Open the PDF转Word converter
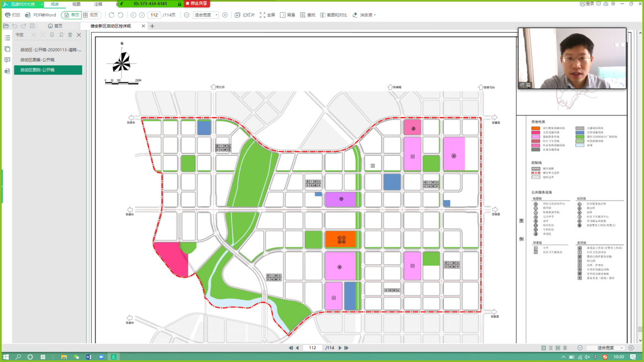This screenshot has height=362, width=644. pos(41,15)
